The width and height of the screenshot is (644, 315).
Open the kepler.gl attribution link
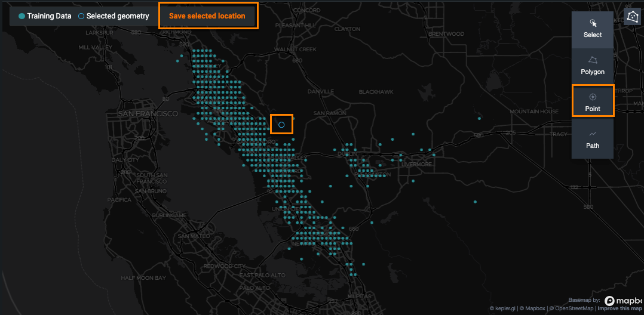click(x=502, y=308)
